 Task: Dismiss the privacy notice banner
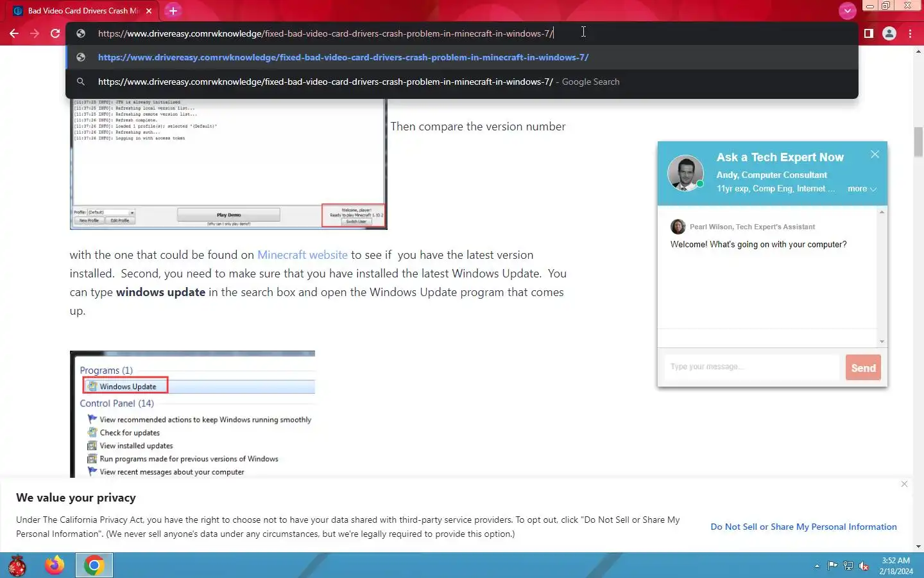[x=904, y=484]
